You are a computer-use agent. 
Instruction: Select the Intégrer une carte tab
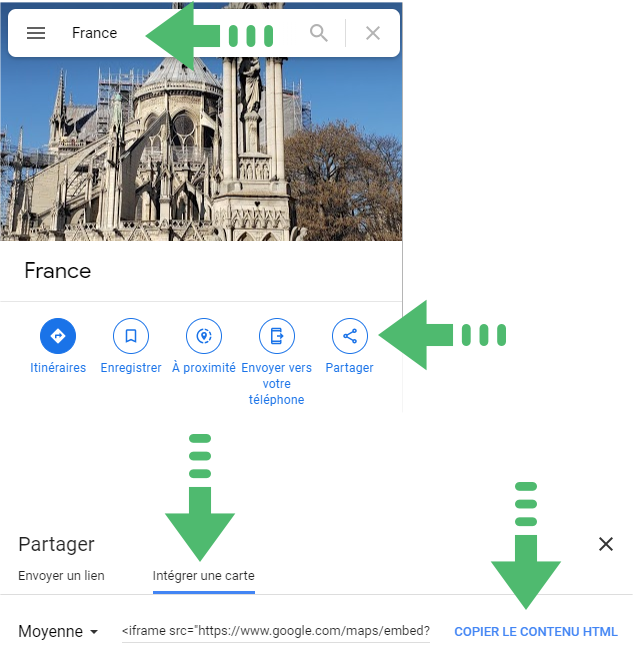203,575
